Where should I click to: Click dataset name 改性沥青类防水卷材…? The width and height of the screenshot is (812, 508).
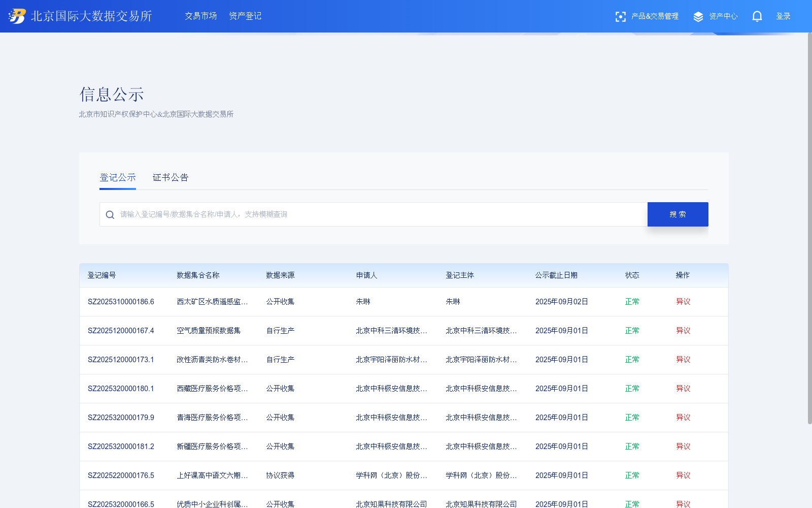[212, 360]
